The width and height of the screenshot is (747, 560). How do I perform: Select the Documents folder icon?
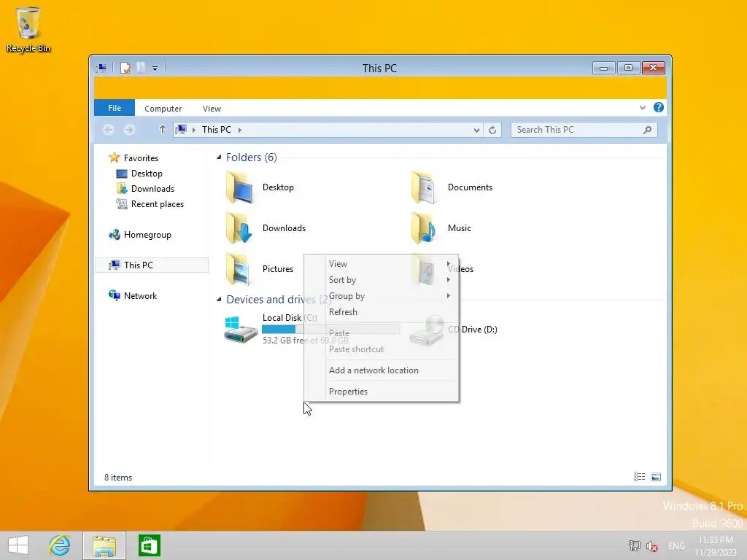[x=424, y=188]
